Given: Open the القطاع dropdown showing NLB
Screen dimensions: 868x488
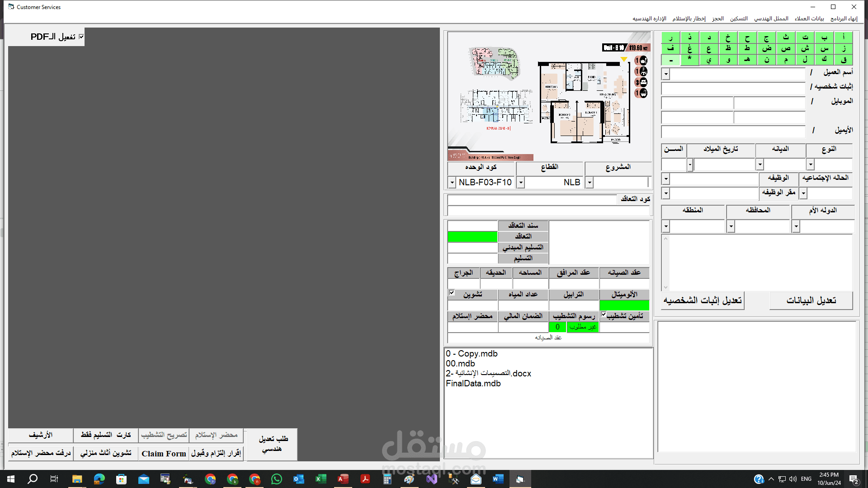Looking at the screenshot, I should [x=520, y=183].
